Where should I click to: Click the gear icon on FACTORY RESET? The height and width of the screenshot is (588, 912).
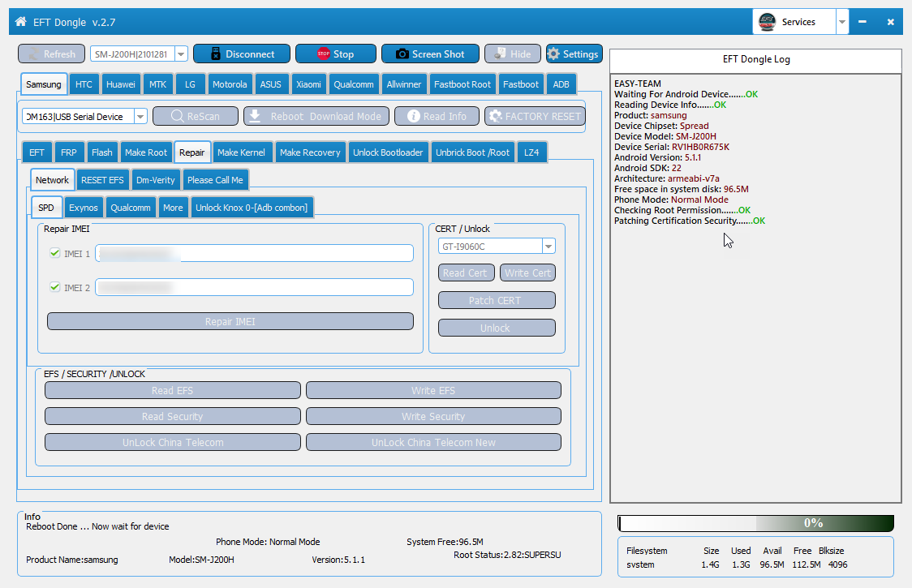496,116
